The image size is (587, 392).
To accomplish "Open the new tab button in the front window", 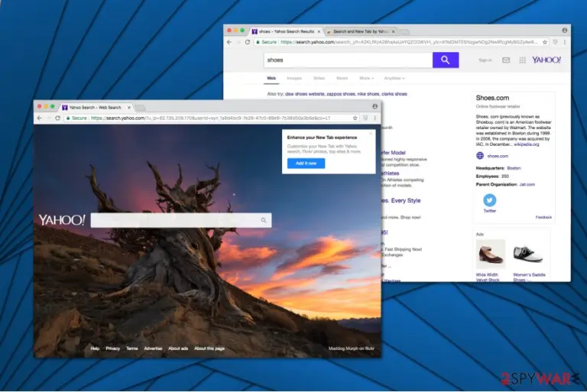I will pyautogui.click(x=141, y=108).
